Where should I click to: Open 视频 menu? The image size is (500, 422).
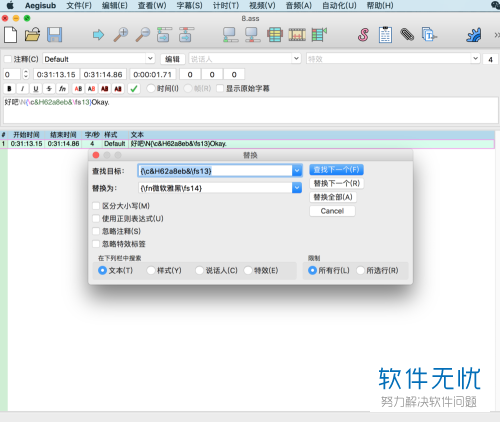click(x=262, y=5)
